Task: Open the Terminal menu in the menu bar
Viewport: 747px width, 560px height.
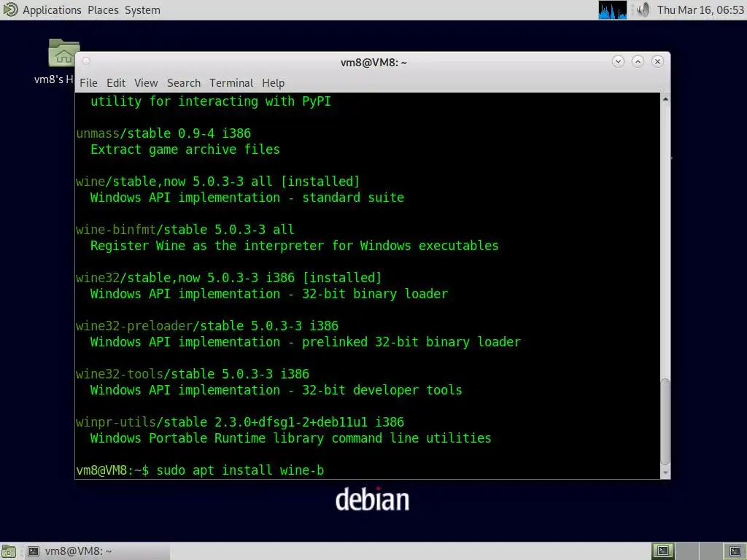Action: coord(231,83)
